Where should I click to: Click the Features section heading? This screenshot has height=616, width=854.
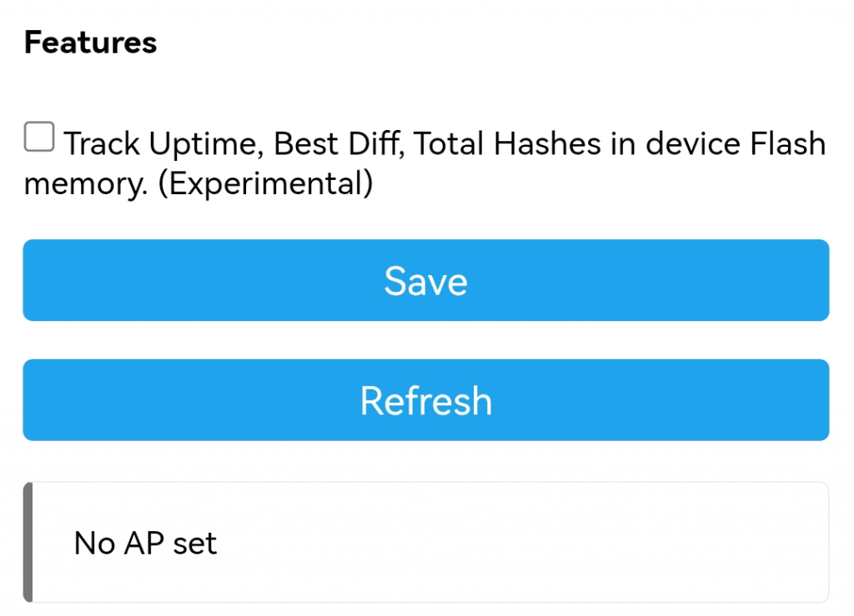pyautogui.click(x=90, y=43)
